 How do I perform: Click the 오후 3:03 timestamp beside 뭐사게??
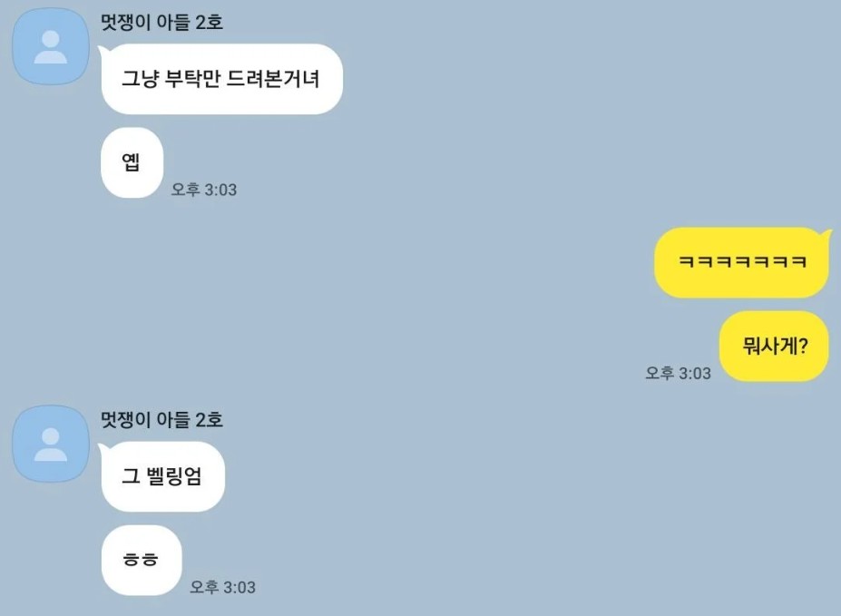(x=678, y=373)
